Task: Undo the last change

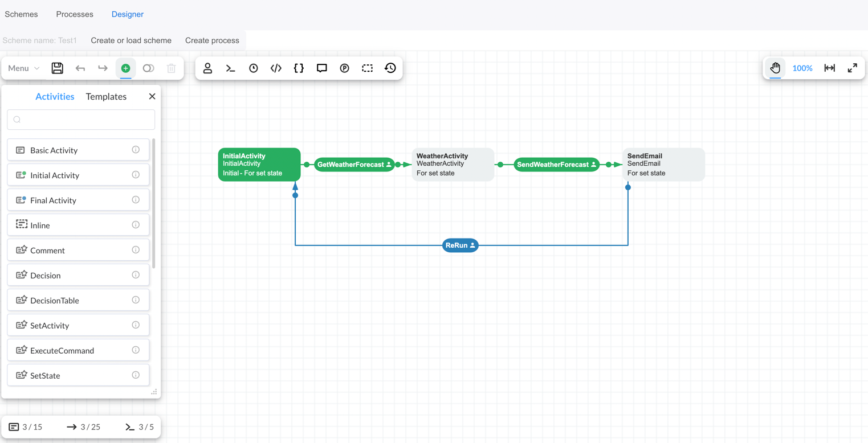Action: pos(80,68)
